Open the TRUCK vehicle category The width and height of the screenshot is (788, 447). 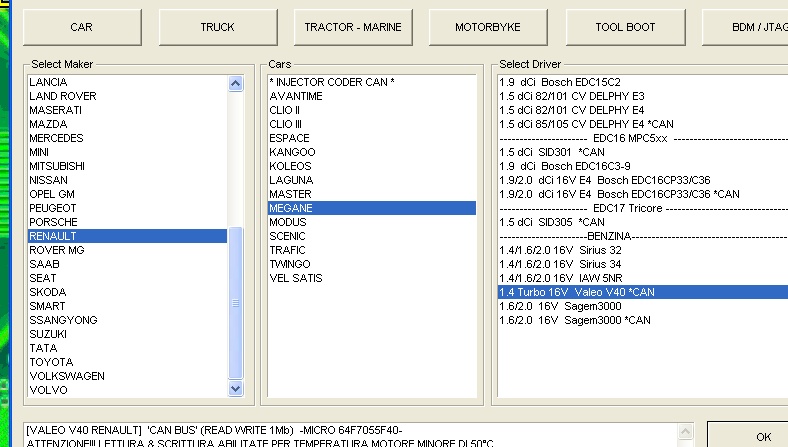point(217,27)
